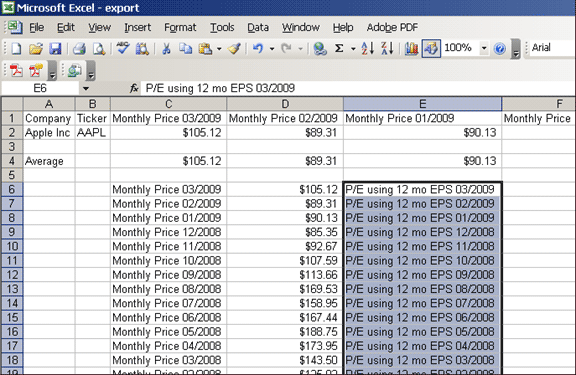This screenshot has width=576, height=375.
Task: Click the second toolbar's globe refresh icon
Action: pos(74,70)
